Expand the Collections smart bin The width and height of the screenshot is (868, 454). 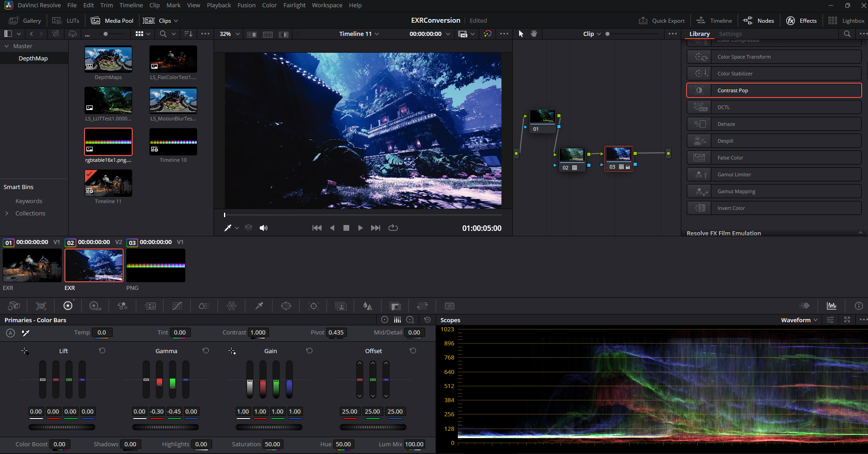tap(7, 213)
